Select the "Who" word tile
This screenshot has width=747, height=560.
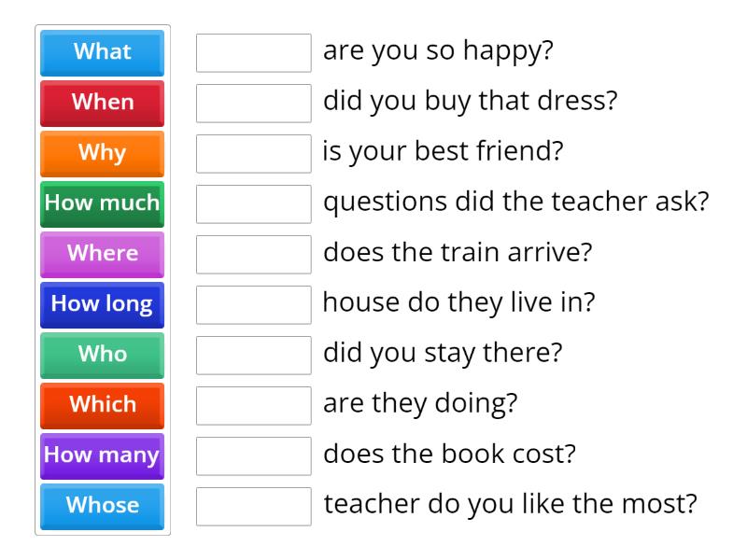[x=102, y=355]
